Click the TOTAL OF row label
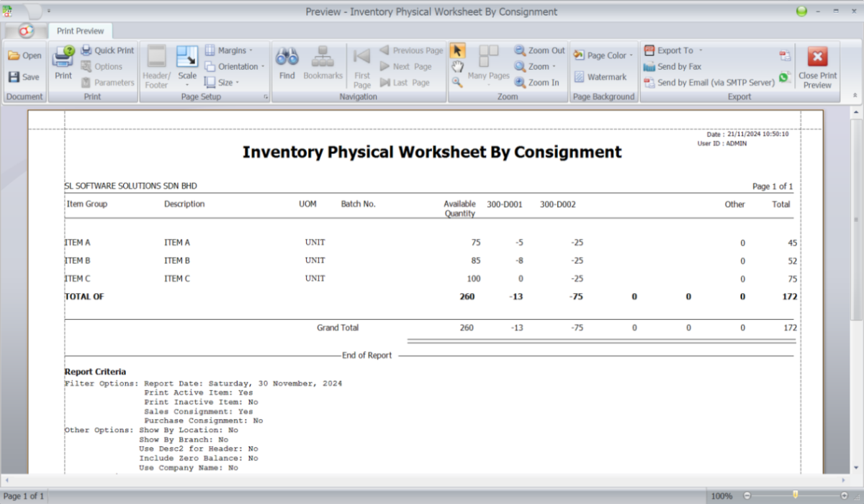The image size is (864, 504). [84, 297]
